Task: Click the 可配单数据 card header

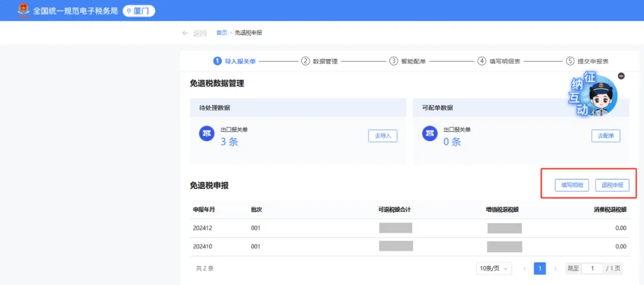Action: 521,107
